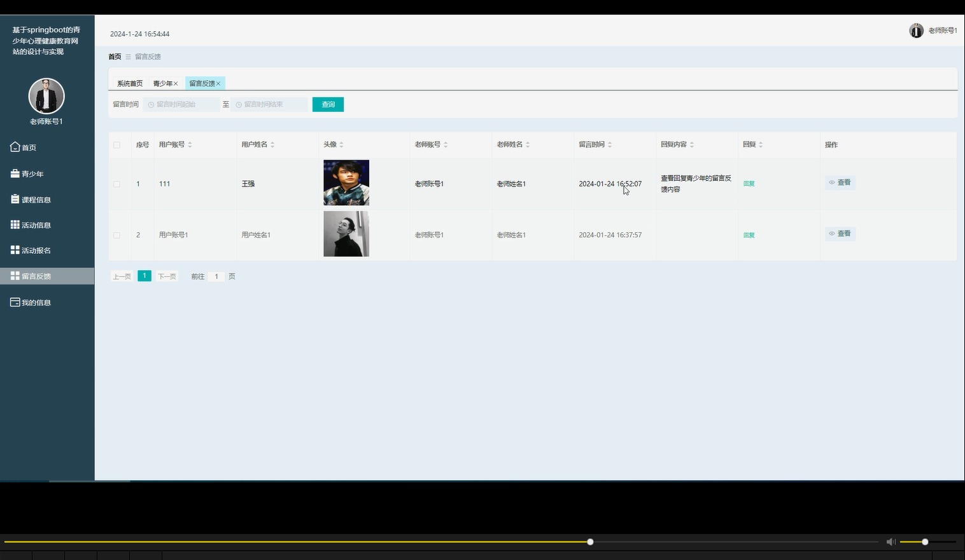Viewport: 965px width, 560px height.
Task: Select 留言反馈 sidebar menu
Action: coord(47,276)
